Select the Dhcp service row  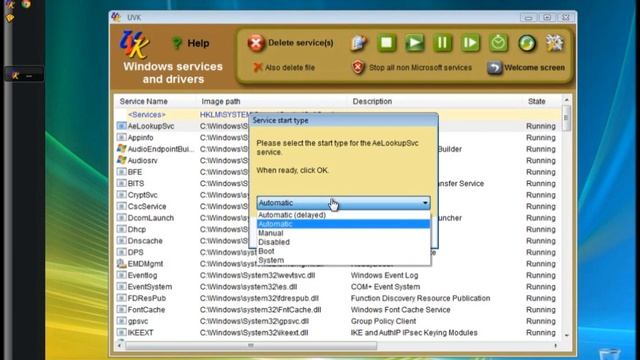coord(338,229)
